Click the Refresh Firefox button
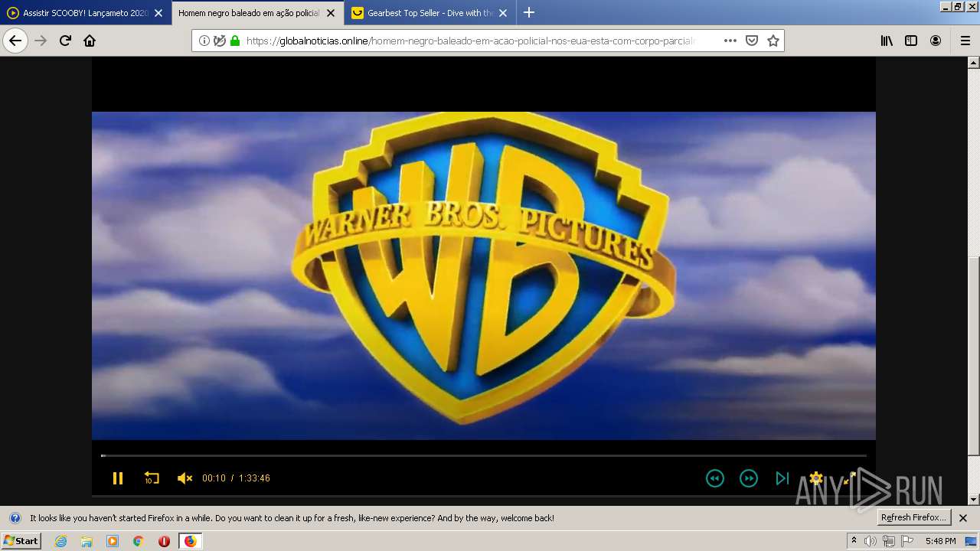The height and width of the screenshot is (551, 980). tap(914, 518)
